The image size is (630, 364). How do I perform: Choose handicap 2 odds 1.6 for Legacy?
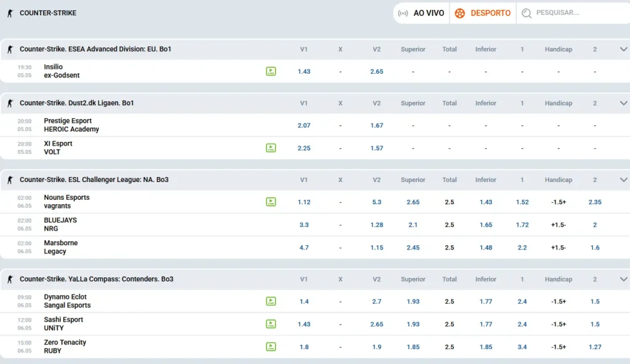(595, 248)
